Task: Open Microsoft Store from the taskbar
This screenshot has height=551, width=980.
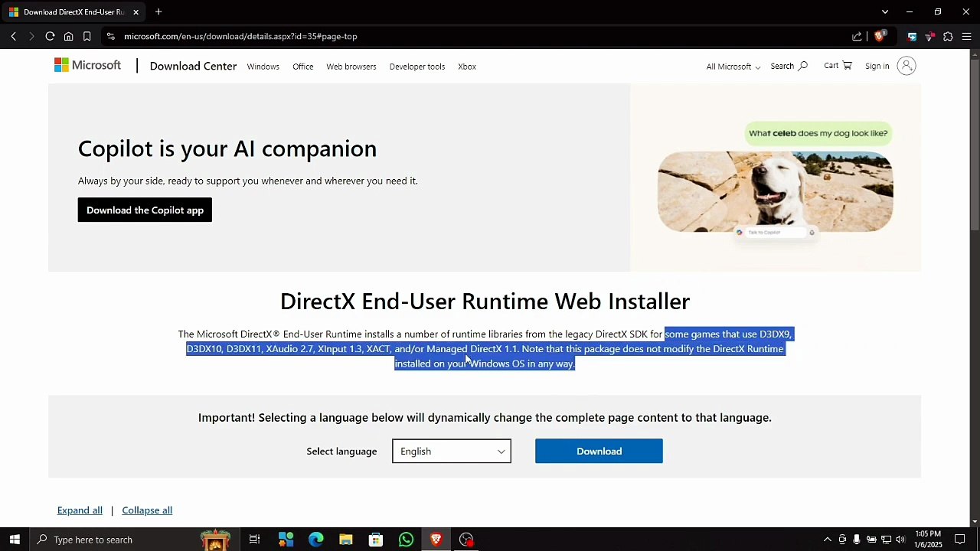Action: (x=375, y=540)
